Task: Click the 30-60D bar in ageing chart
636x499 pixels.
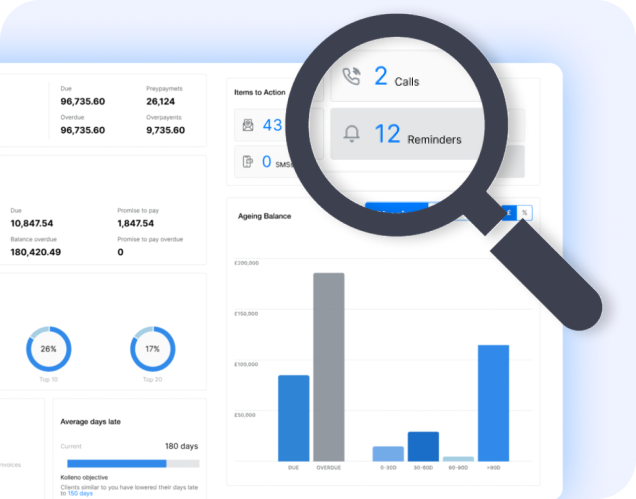Action: pos(423,446)
